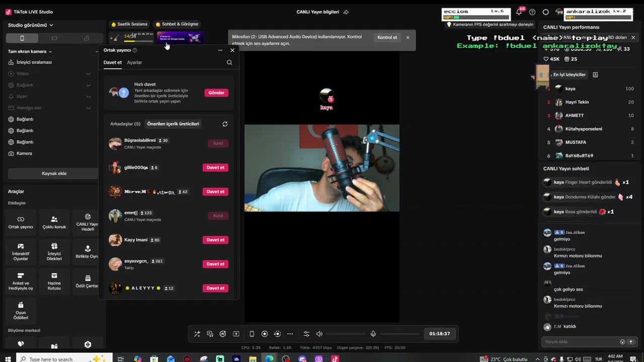Click the add-clip icon in bottom toolbar

coord(236,334)
